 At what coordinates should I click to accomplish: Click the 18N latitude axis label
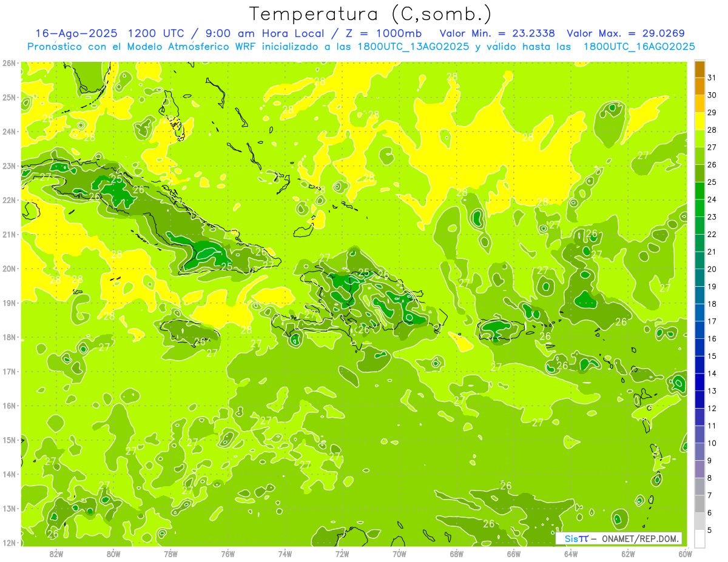(x=9, y=337)
